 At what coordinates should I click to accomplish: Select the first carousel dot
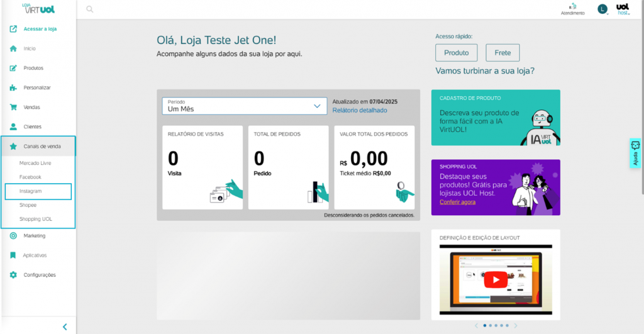pyautogui.click(x=485, y=325)
